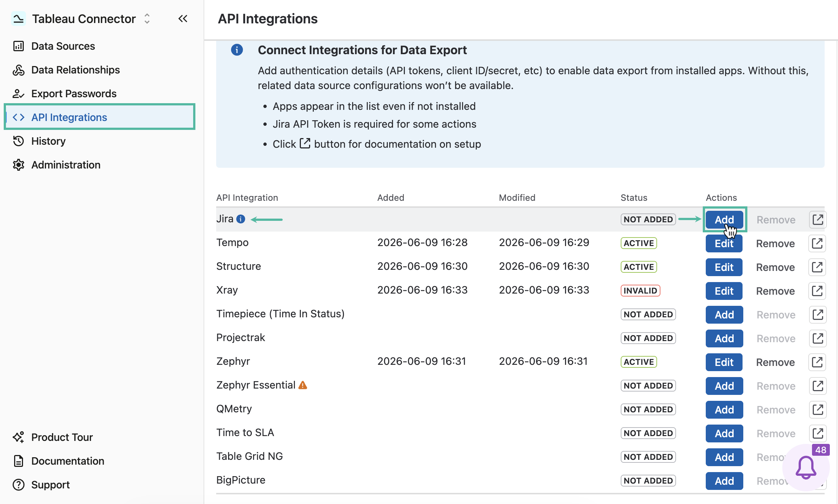Open QMetry documentation external link
This screenshot has width=838, height=504.
click(818, 410)
